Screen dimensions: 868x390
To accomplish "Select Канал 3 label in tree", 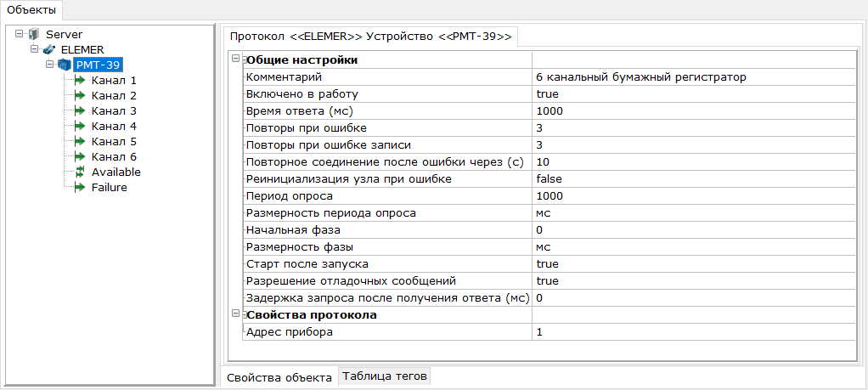I will [114, 110].
